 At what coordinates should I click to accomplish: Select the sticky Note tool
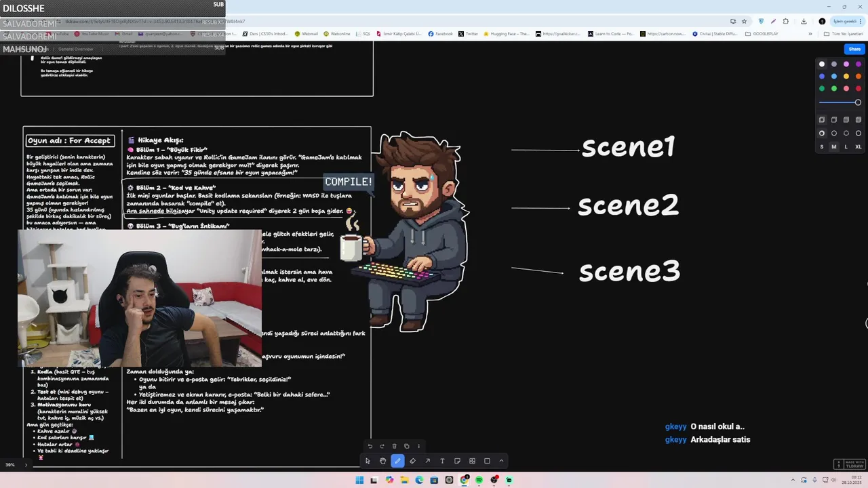pyautogui.click(x=457, y=461)
